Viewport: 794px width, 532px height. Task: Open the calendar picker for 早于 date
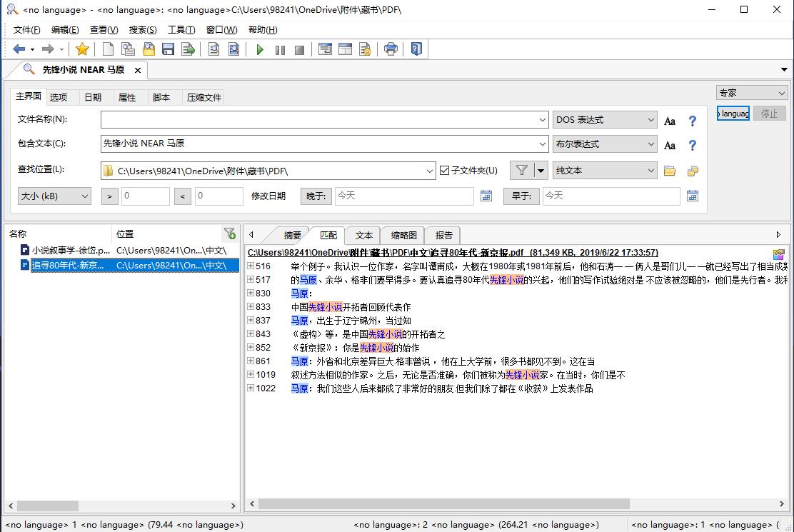pos(692,196)
